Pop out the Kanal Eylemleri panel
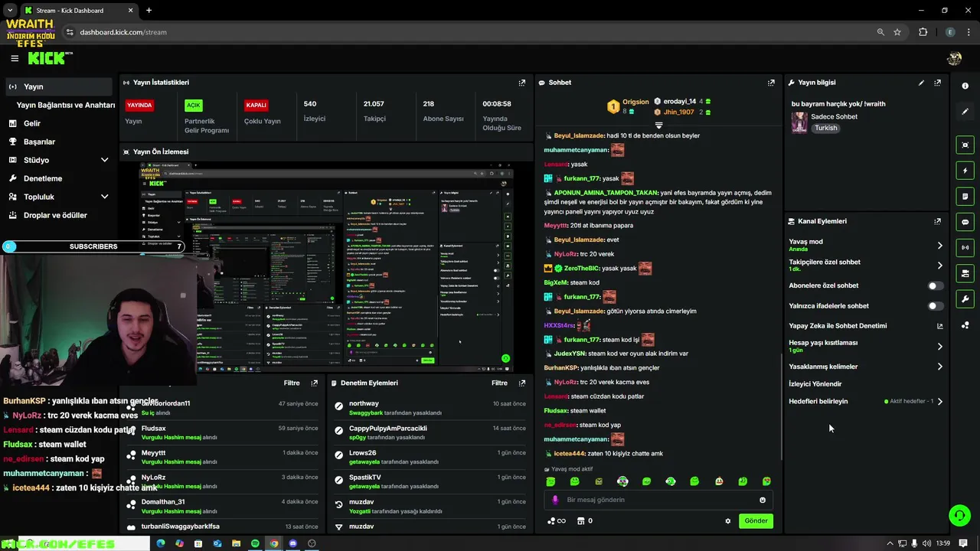 tap(937, 221)
